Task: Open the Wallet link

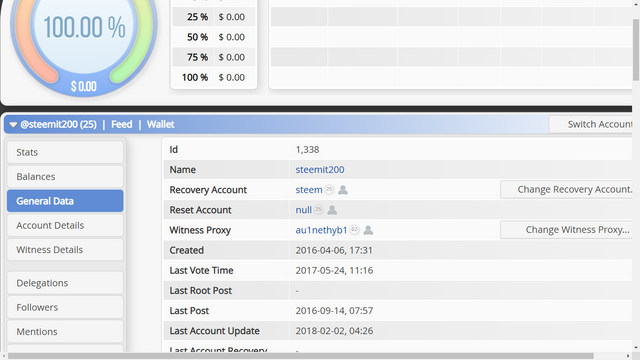Action: (x=160, y=124)
